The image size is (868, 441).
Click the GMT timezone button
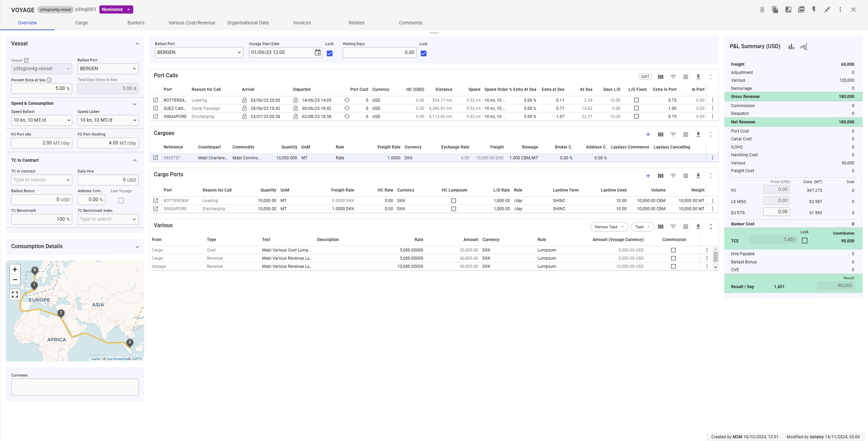[645, 77]
